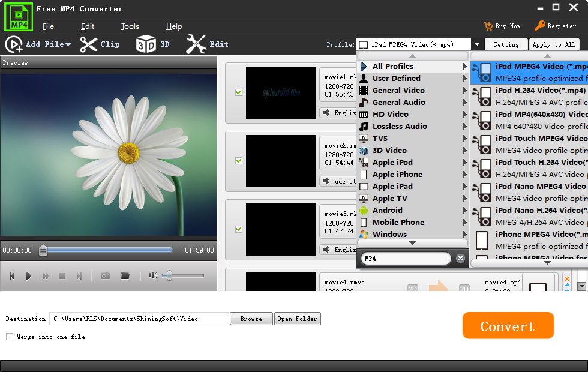Click the movie3 audio speaker icon
588x372 pixels.
(326, 250)
